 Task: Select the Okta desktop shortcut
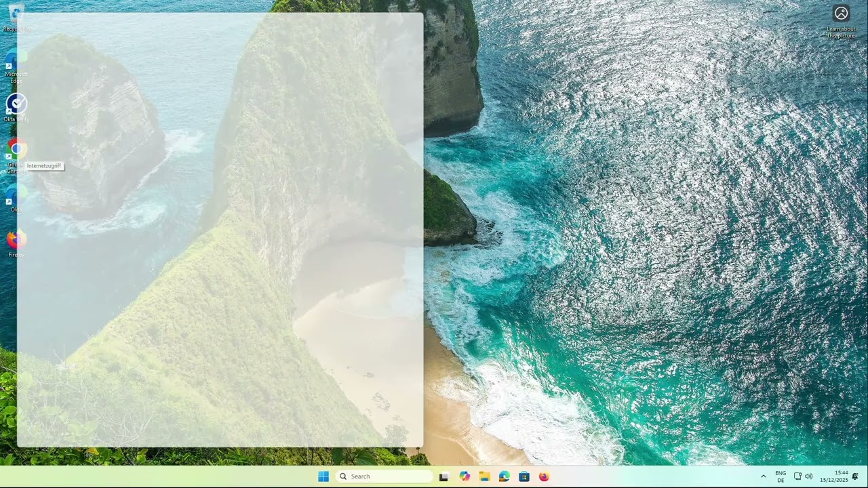(x=16, y=199)
